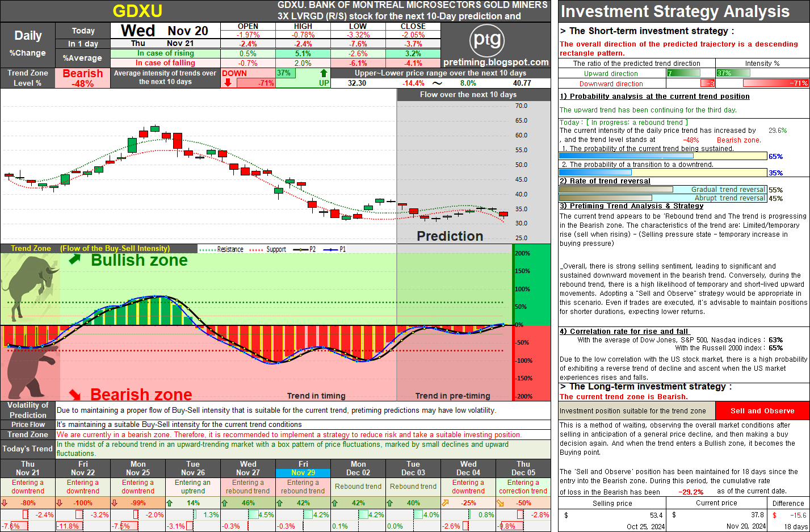Click the yellow GDXU ticker title
The height and width of the screenshot is (532, 810).
pos(137,11)
